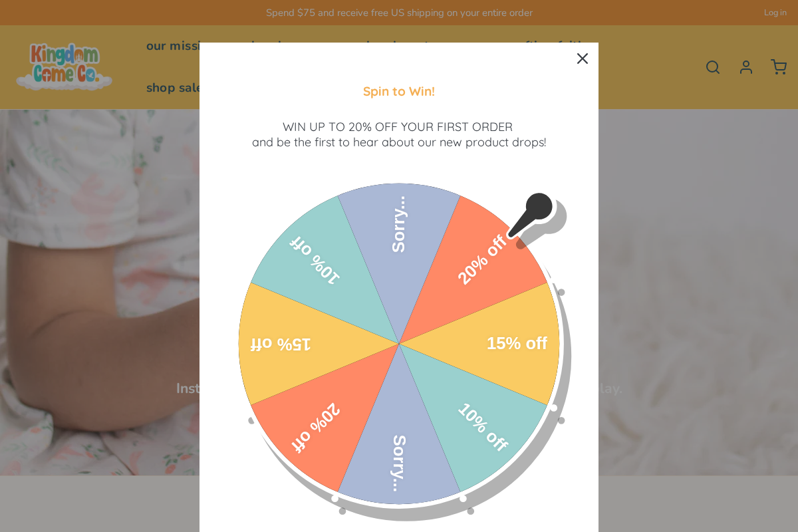The width and height of the screenshot is (798, 532).
Task: Click the "Spin to Win!" heading
Action: pyautogui.click(x=399, y=92)
